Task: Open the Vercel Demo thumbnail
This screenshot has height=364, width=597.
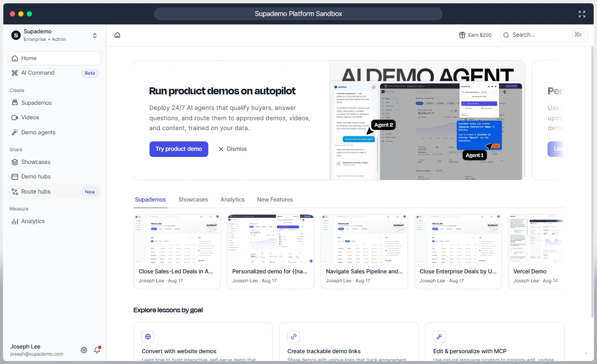Action: click(x=535, y=240)
